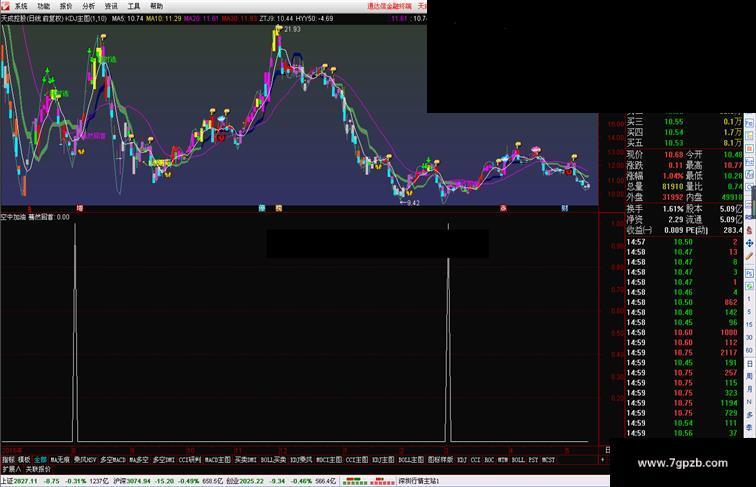Open the 工具 menu
Viewport: 756px width, 487px height.
134,6
